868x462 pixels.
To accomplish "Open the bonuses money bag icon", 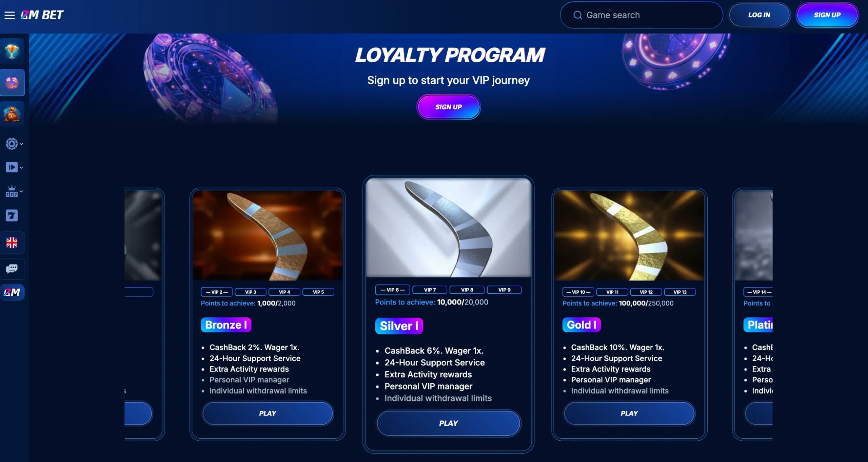I will click(x=13, y=113).
